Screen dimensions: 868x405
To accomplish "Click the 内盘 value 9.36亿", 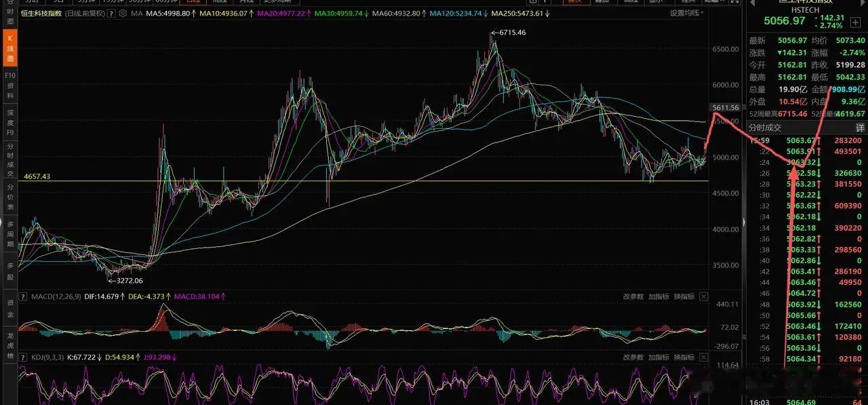I will [x=853, y=101].
